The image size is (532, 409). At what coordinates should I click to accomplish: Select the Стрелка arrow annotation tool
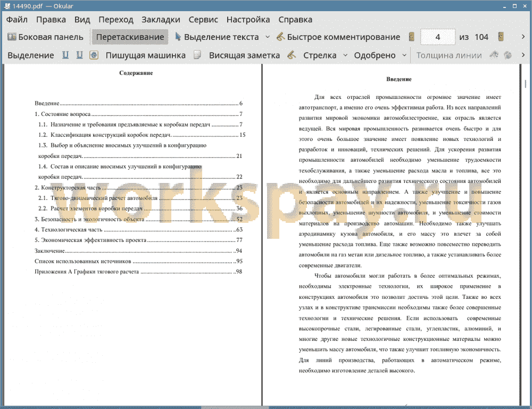point(320,55)
